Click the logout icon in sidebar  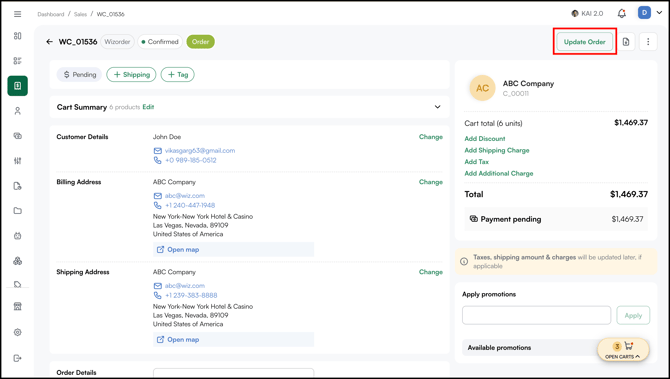18,358
